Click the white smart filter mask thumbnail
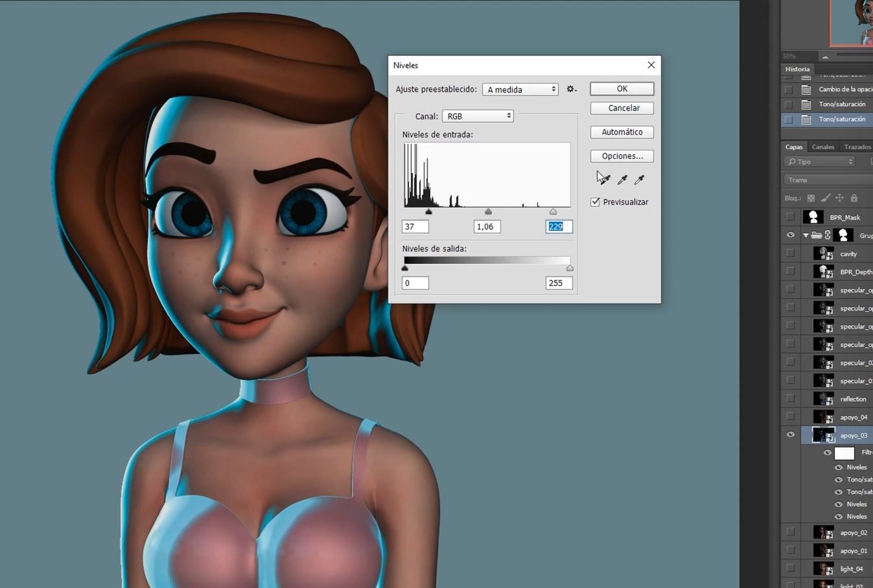Screen dimensions: 873x588 [x=844, y=453]
